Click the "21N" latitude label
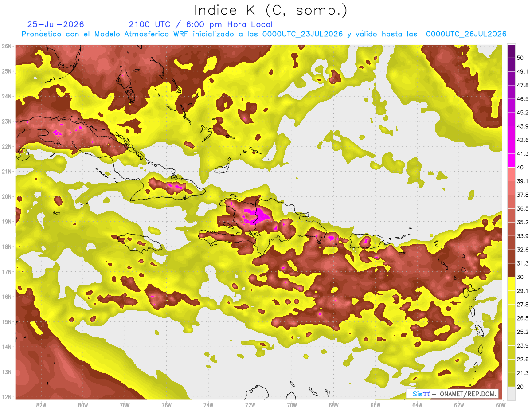Image resolution: width=532 pixels, height=411 pixels. point(6,171)
